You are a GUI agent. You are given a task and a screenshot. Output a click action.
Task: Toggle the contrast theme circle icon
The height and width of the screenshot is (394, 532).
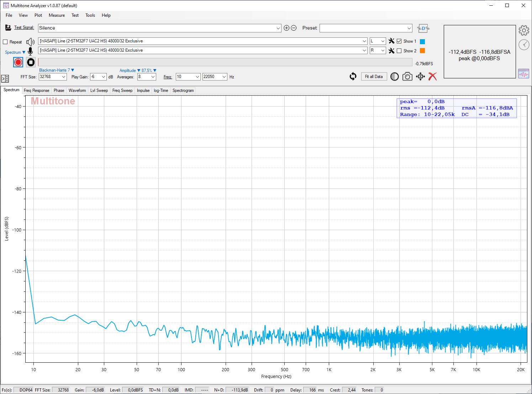395,77
